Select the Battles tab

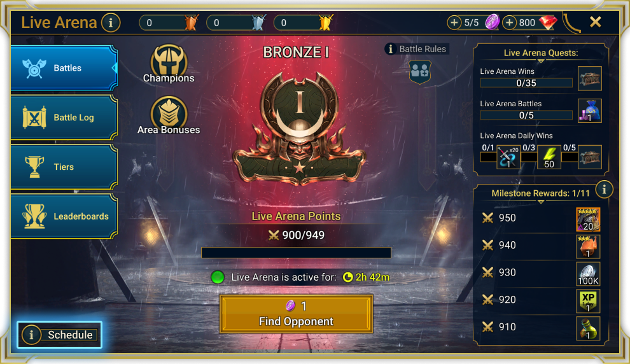click(x=64, y=68)
